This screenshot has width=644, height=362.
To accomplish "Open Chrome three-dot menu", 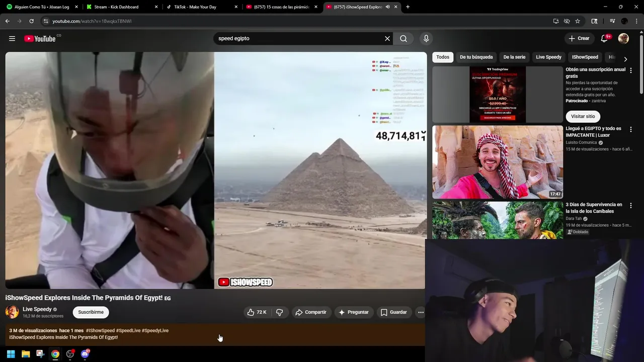I will pyautogui.click(x=636, y=21).
